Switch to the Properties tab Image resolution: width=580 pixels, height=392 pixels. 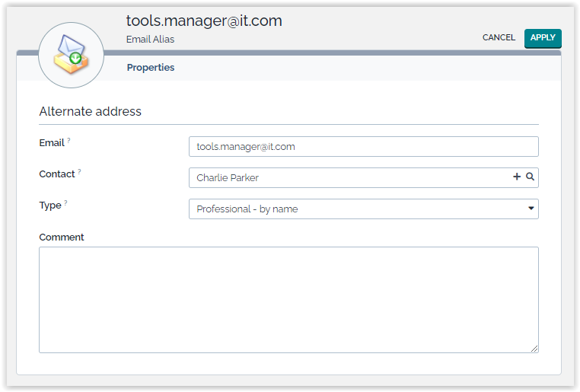point(151,67)
